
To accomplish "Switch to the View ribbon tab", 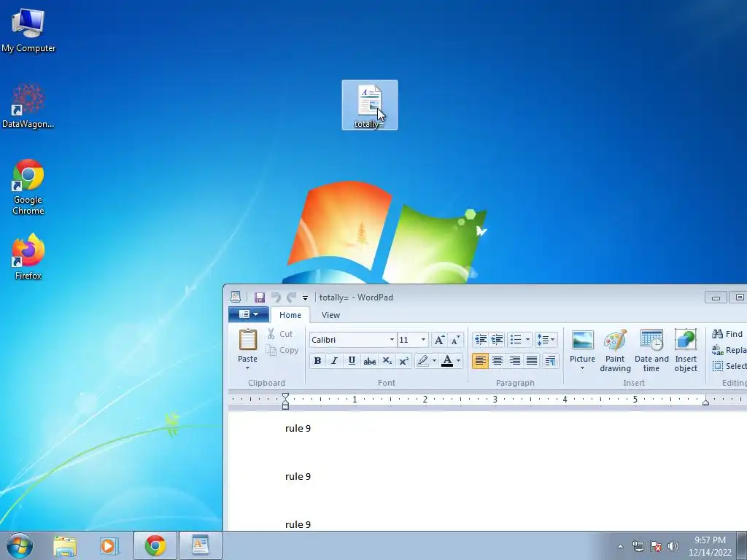I will pos(330,315).
